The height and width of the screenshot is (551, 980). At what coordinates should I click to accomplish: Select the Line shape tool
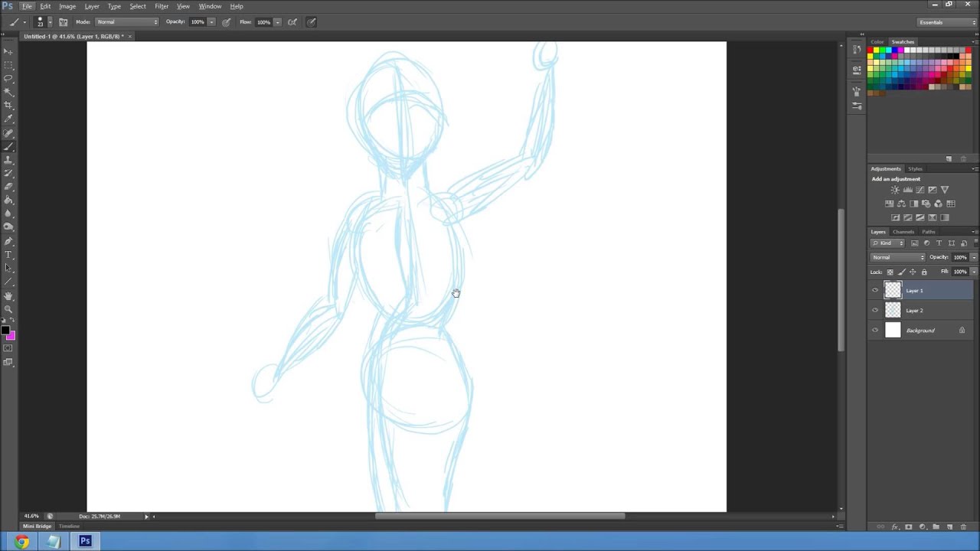point(8,282)
